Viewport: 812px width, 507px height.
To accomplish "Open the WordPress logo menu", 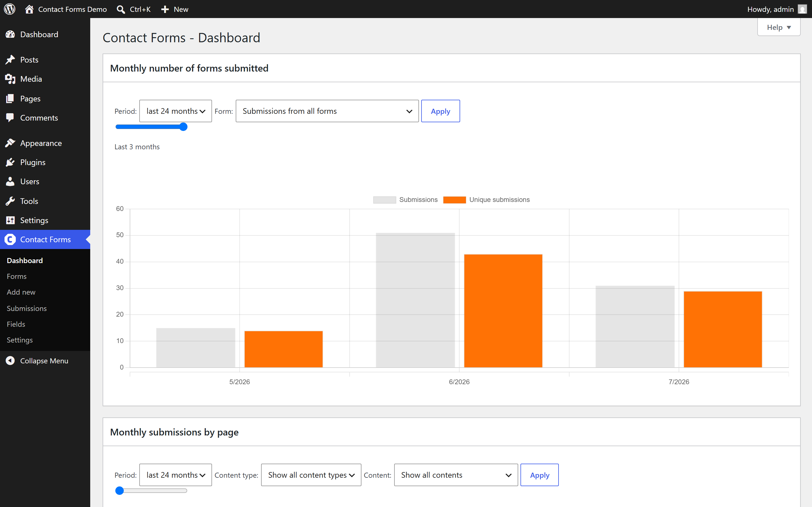I will coord(10,9).
